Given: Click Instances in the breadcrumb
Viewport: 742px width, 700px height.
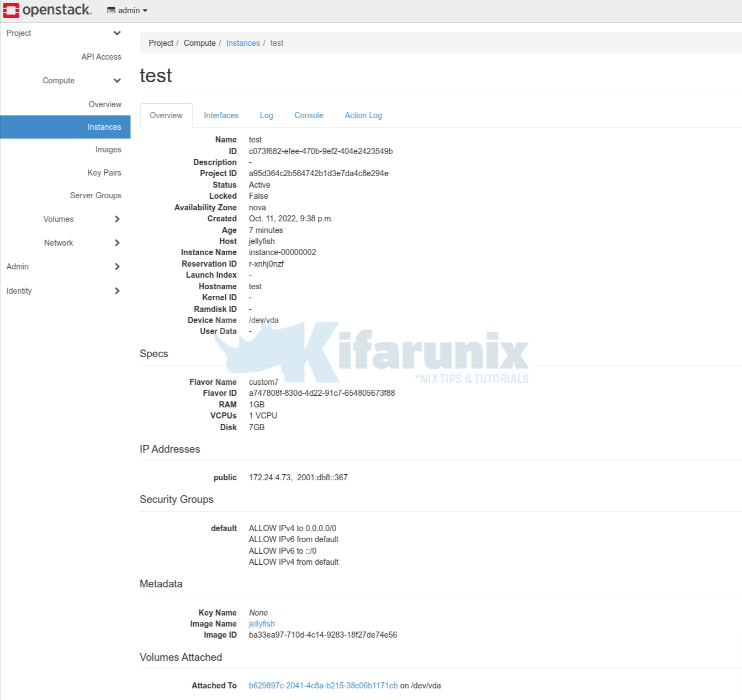Looking at the screenshot, I should [x=243, y=43].
